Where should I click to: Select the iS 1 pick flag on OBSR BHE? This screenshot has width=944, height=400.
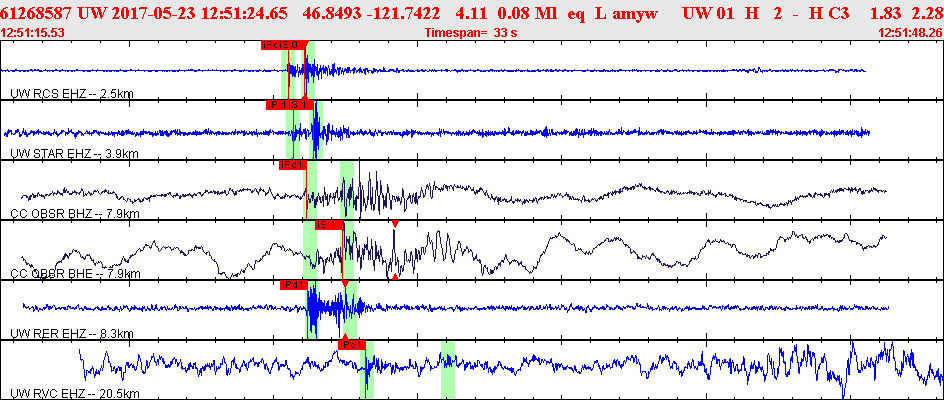pos(329,225)
